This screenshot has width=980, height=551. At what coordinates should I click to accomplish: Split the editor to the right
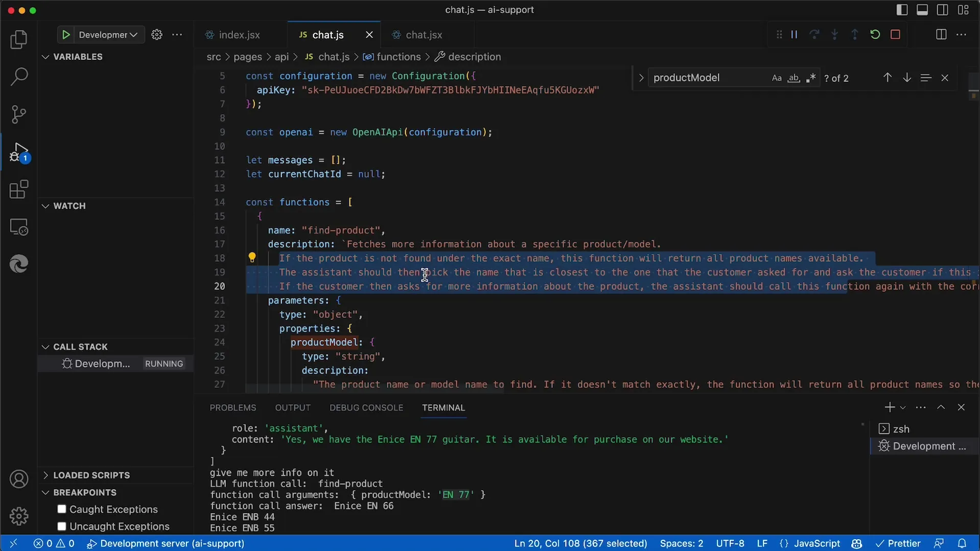pos(941,35)
